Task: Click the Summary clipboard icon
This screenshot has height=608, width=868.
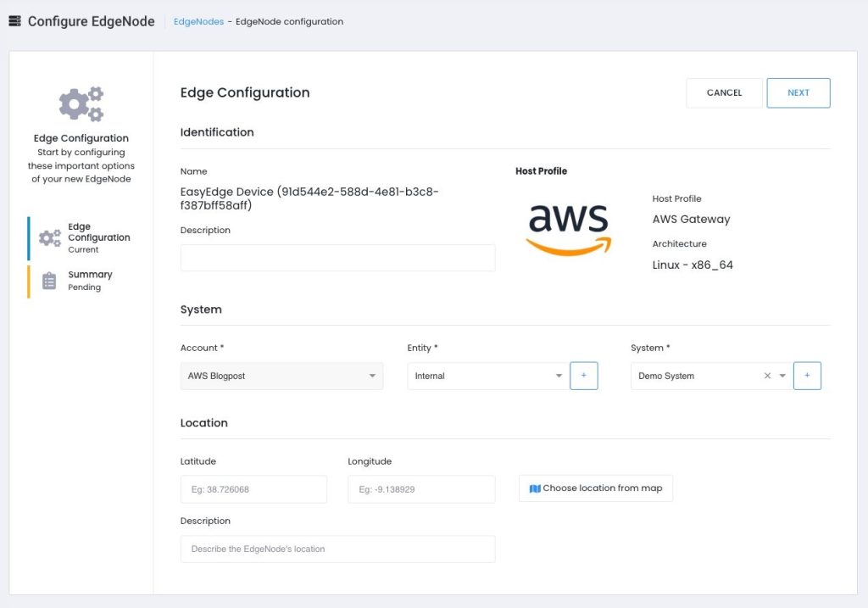Action: pos(49,281)
